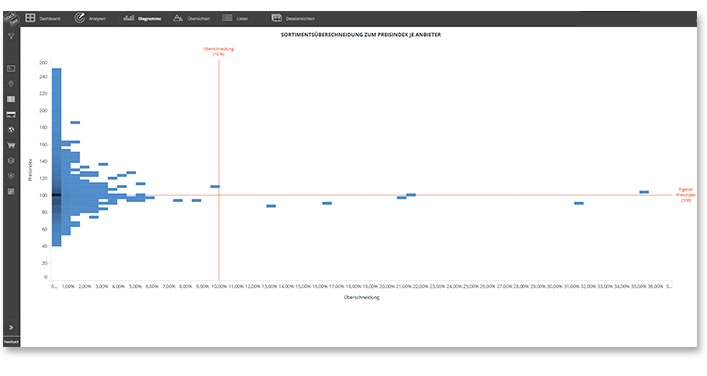Click the Übersichten mountain icon
707x376 pixels.
coord(178,18)
